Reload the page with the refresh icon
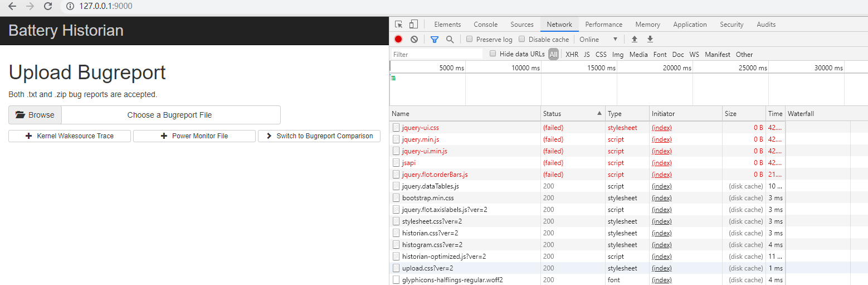The height and width of the screenshot is (285, 868). pos(48,6)
